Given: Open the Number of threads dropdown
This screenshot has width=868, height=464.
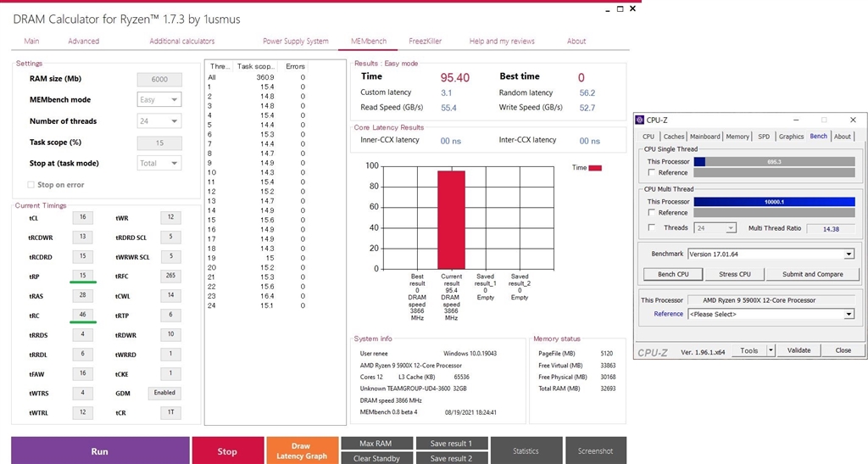Looking at the screenshot, I should (x=159, y=120).
